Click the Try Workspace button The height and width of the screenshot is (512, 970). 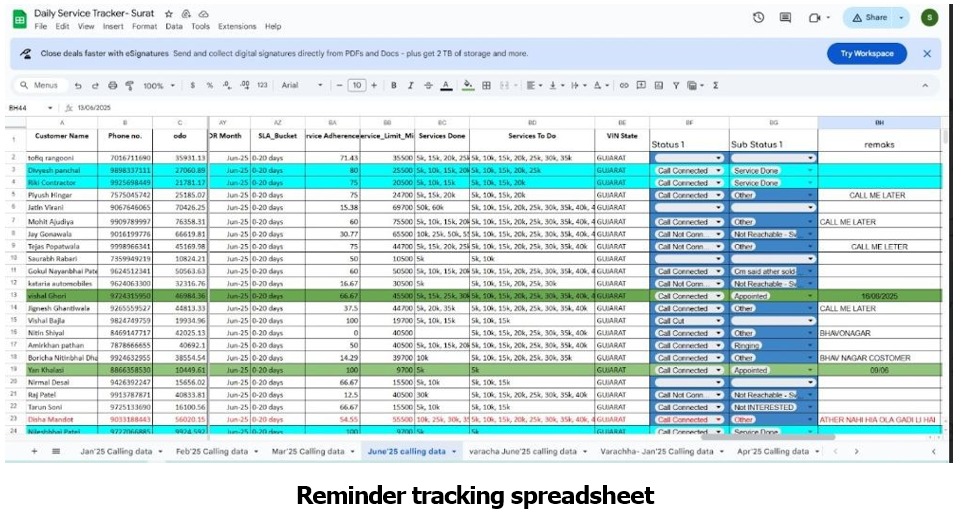(866, 53)
